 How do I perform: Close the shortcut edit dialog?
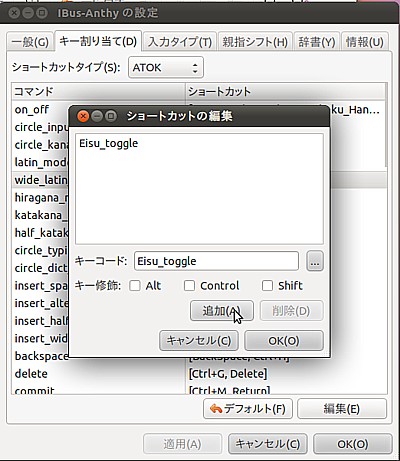tap(83, 116)
